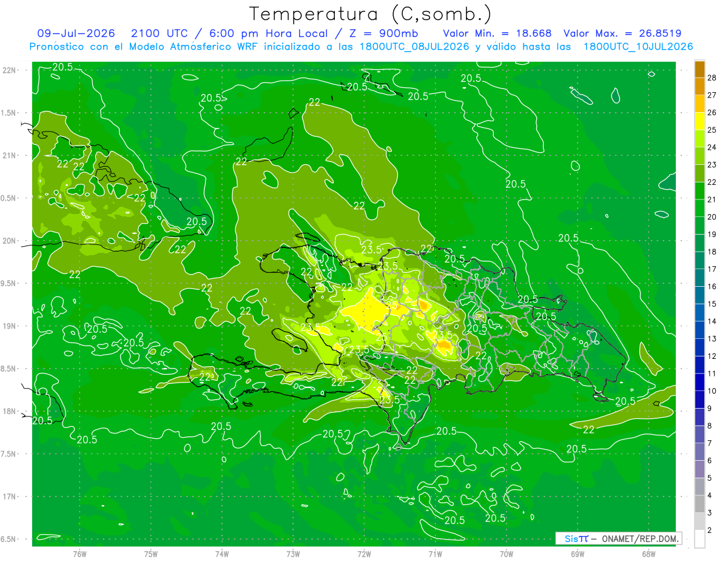Click 'Valor Min. = 18.668' text
The image size is (728, 562).
click(x=497, y=33)
